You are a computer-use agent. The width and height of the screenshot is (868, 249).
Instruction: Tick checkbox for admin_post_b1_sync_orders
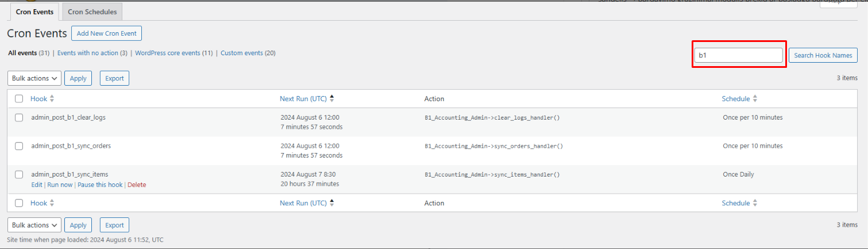pos(19,146)
